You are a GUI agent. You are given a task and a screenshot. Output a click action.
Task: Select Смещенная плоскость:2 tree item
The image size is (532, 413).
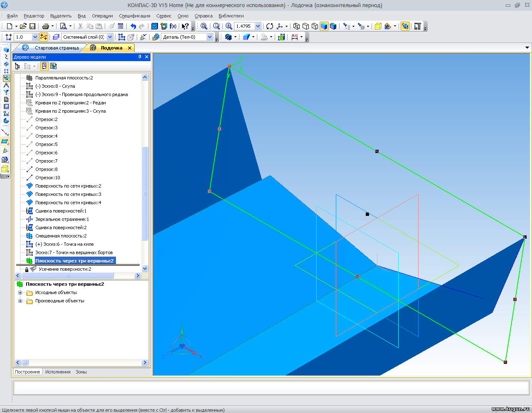click(x=61, y=236)
